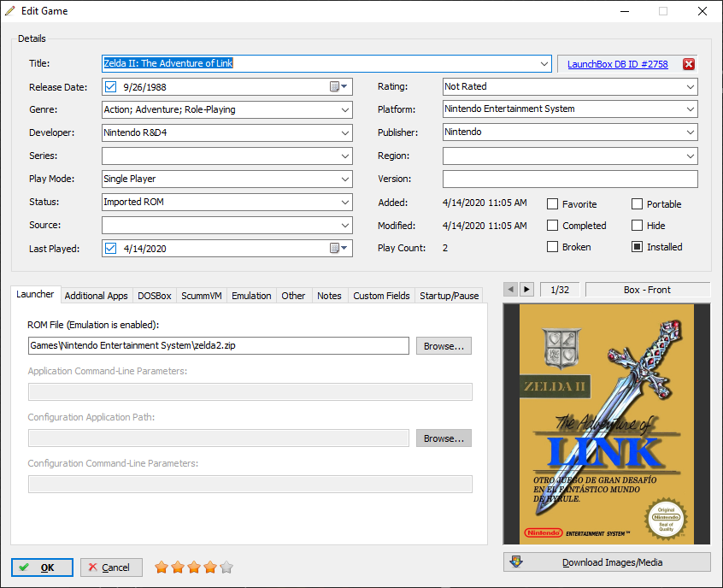723x588 pixels.
Task: Open the LaunchBox DB ID #2758 link
Action: (x=617, y=64)
